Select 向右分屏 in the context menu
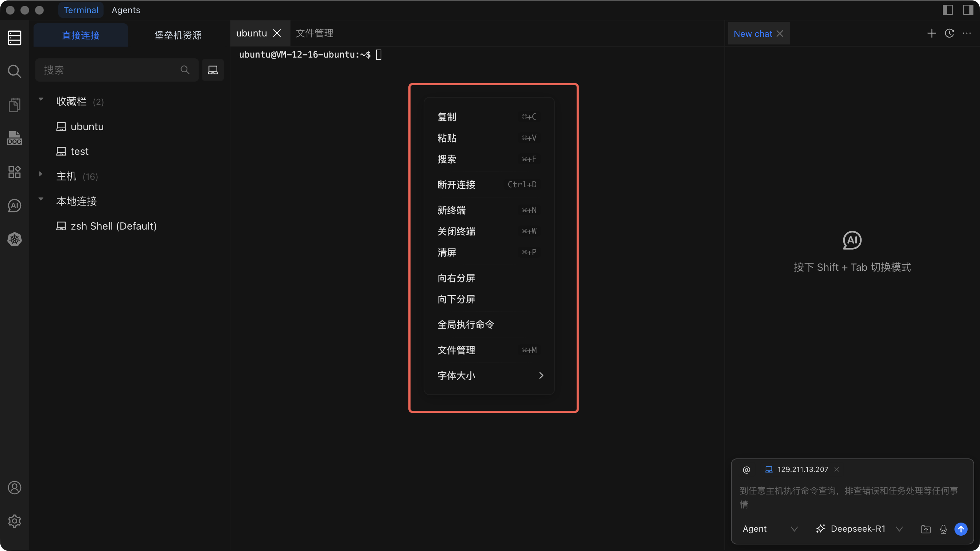 [456, 278]
